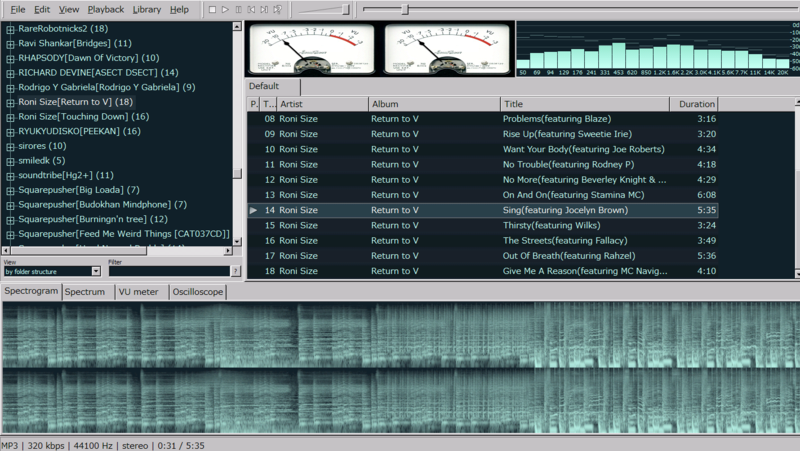Viewport: 800px width, 451px height.
Task: Select soundtribe[Hg2+] (11) tree item
Action: (x=66, y=175)
